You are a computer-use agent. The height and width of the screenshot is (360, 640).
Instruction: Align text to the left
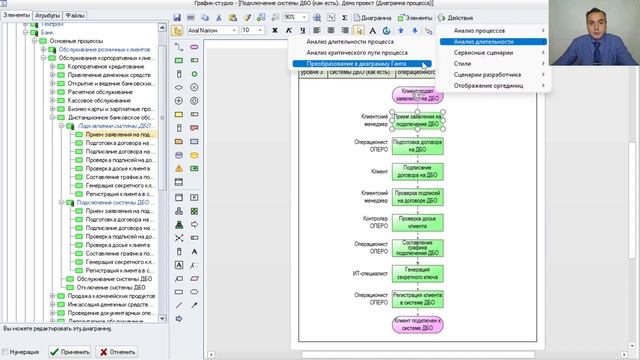pos(317,30)
